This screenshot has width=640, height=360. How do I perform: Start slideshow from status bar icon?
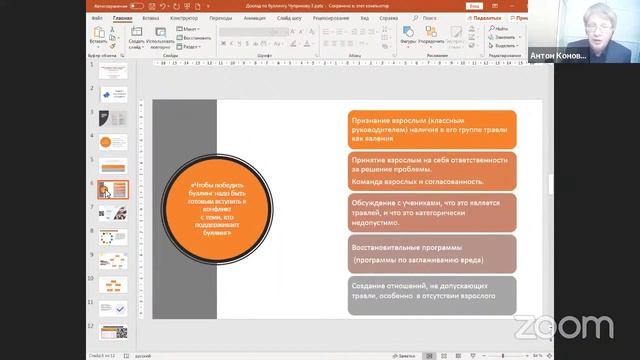pos(473,356)
